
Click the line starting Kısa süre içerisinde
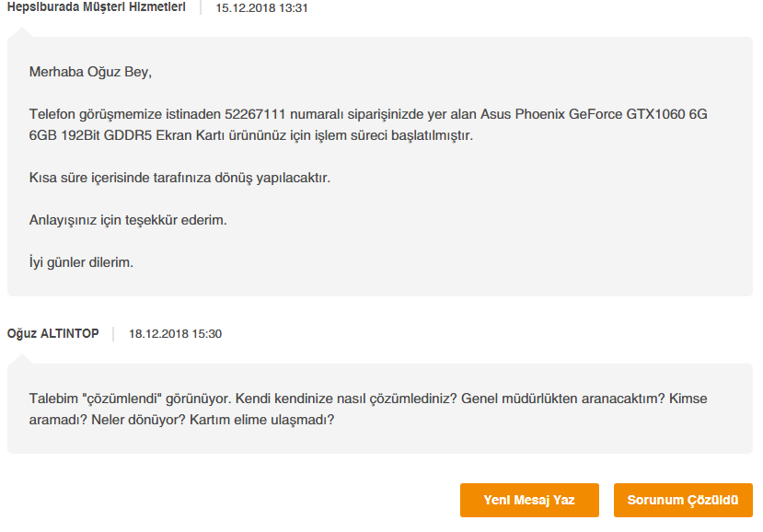(x=179, y=179)
